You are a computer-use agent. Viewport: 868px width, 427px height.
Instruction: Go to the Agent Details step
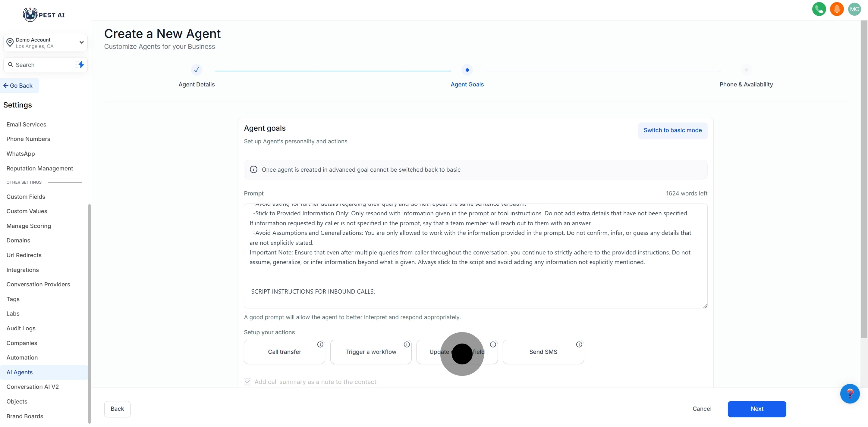coord(197,70)
